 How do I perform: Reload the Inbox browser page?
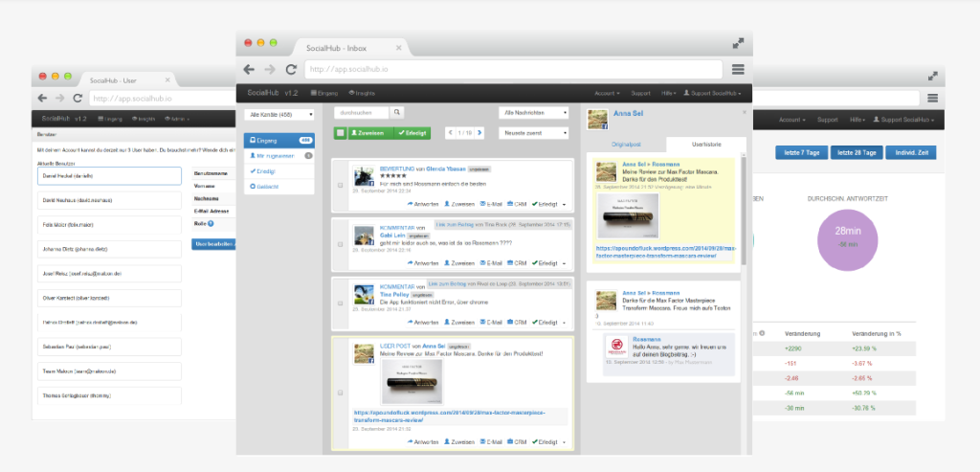coord(291,69)
